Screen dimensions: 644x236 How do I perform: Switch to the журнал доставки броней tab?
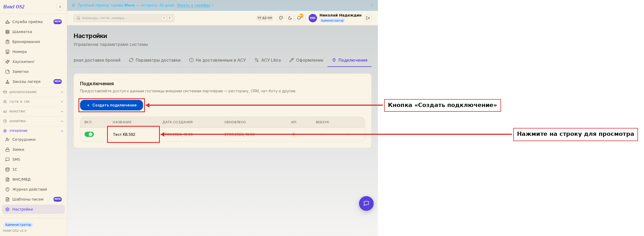click(97, 60)
